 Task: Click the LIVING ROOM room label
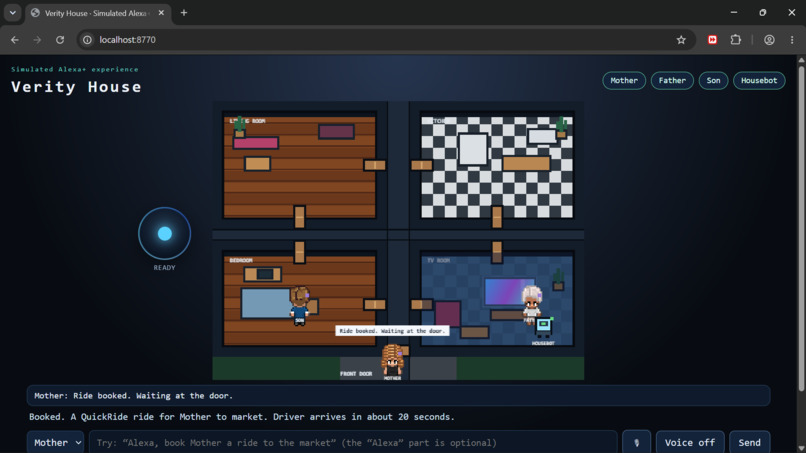point(247,121)
